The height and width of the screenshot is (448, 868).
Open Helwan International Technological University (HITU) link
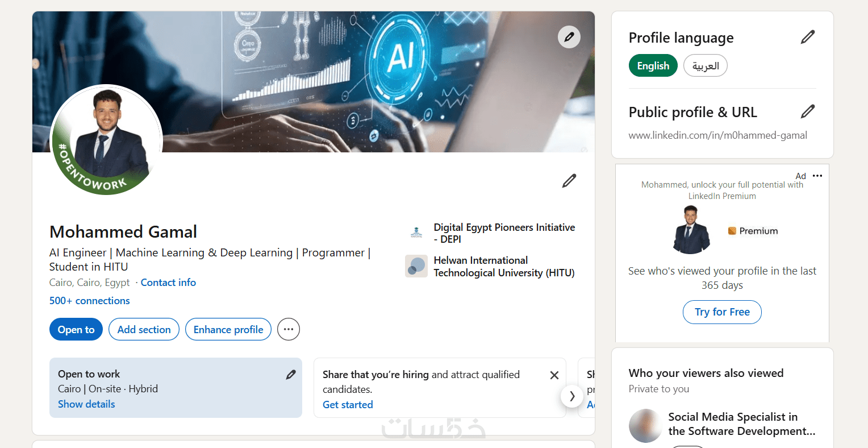[504, 267]
